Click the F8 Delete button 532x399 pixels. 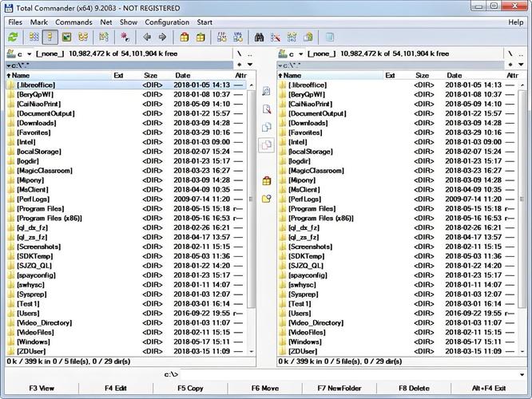pyautogui.click(x=414, y=389)
